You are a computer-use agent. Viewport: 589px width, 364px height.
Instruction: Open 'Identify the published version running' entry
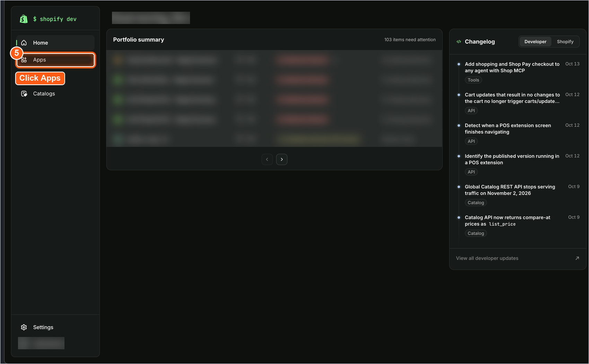pyautogui.click(x=512, y=159)
